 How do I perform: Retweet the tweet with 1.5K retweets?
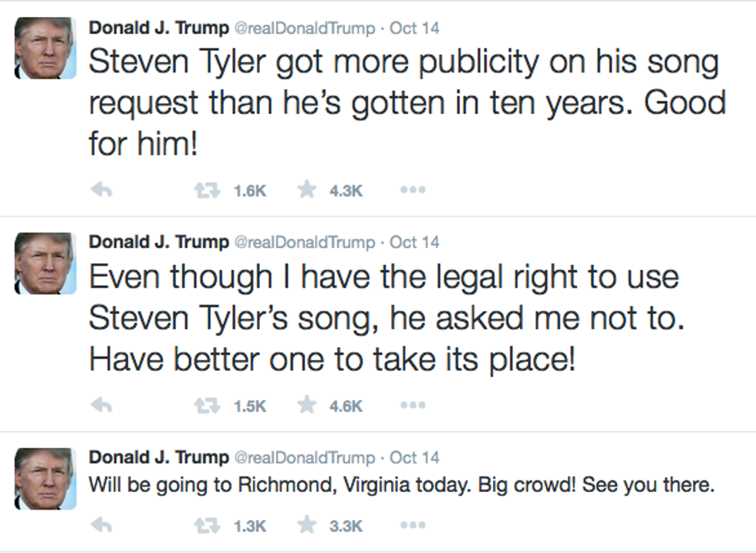207,406
